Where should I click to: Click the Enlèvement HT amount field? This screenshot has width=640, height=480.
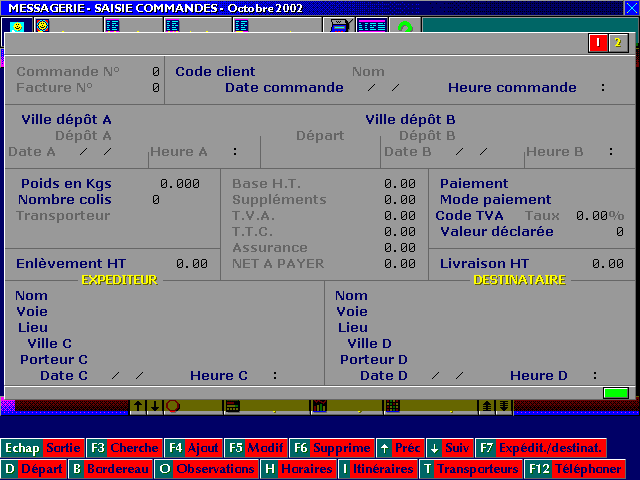coord(192,264)
